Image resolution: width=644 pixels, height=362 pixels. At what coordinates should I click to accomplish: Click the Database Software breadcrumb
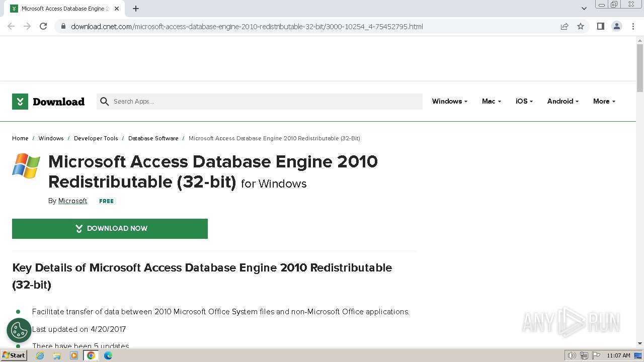(x=153, y=138)
